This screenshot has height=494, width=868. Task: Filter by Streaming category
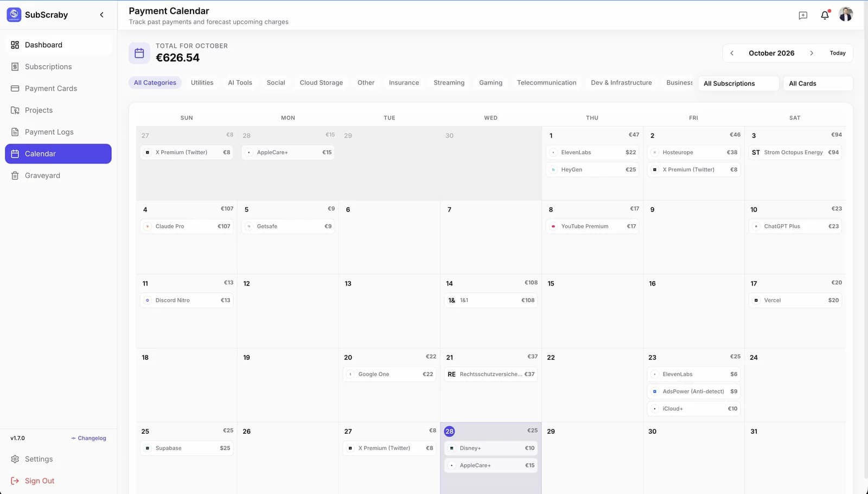[449, 83]
